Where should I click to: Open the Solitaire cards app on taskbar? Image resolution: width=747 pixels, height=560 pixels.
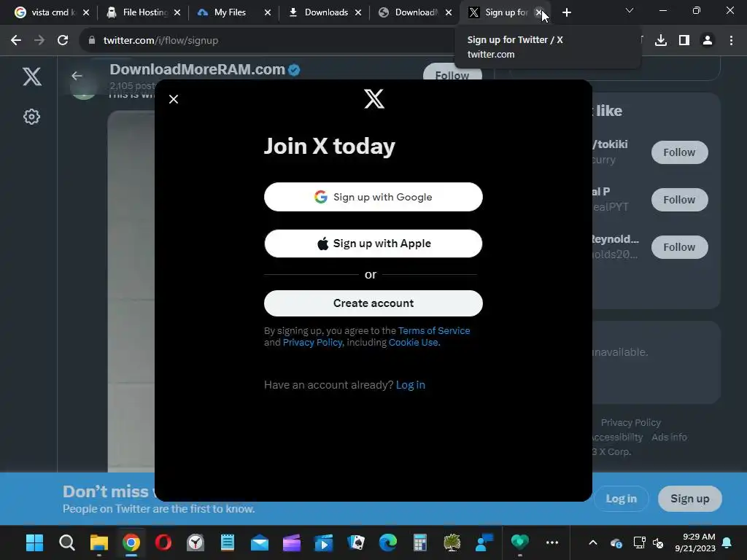[x=356, y=542]
